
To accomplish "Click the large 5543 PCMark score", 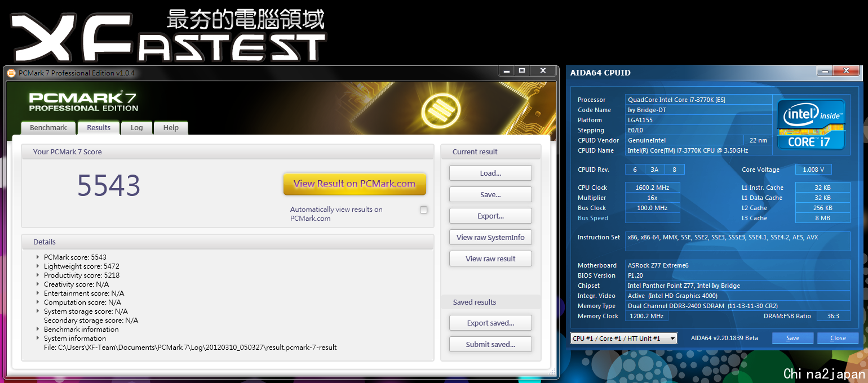I will pos(108,185).
